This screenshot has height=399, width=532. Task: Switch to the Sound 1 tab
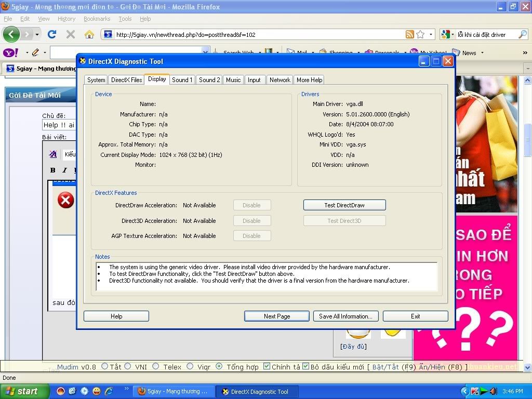click(x=182, y=79)
